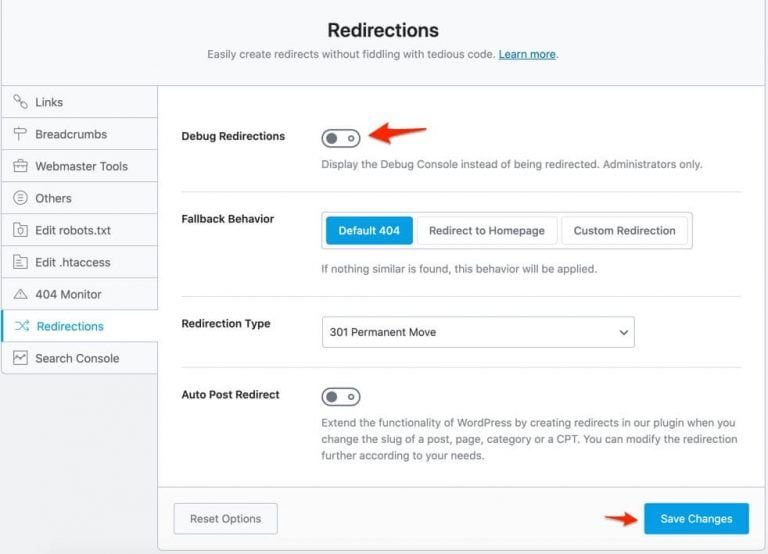Click the Search Console chart icon

click(x=20, y=358)
